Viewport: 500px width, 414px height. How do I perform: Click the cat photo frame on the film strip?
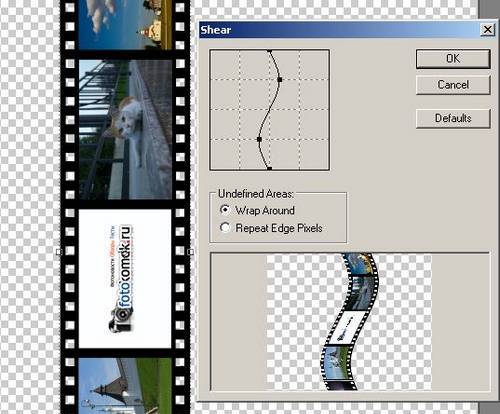click(x=125, y=130)
